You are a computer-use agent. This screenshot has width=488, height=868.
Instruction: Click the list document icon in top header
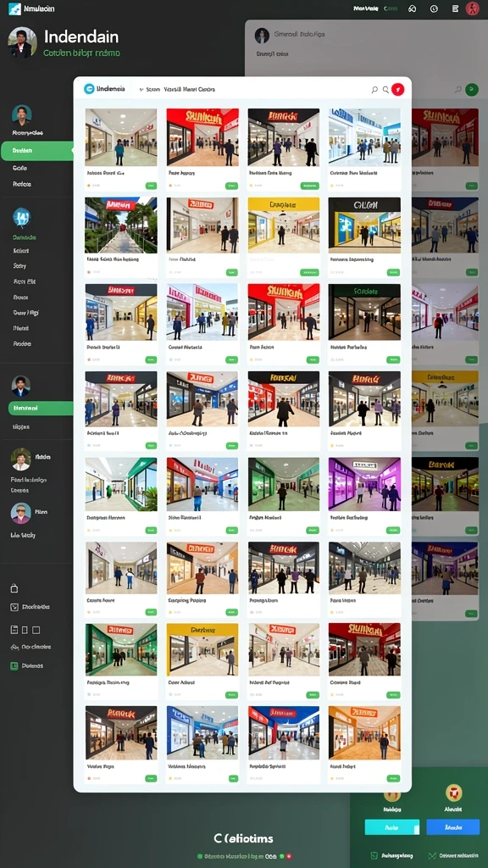click(x=455, y=8)
